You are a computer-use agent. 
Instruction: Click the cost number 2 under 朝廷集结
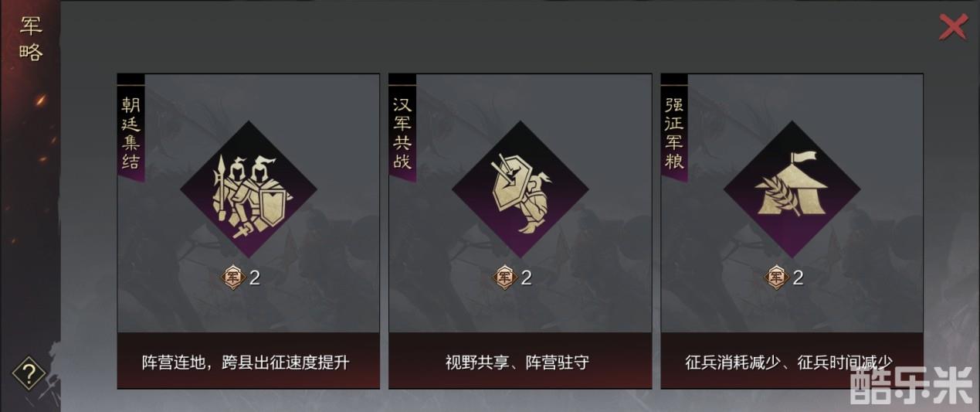tap(255, 278)
